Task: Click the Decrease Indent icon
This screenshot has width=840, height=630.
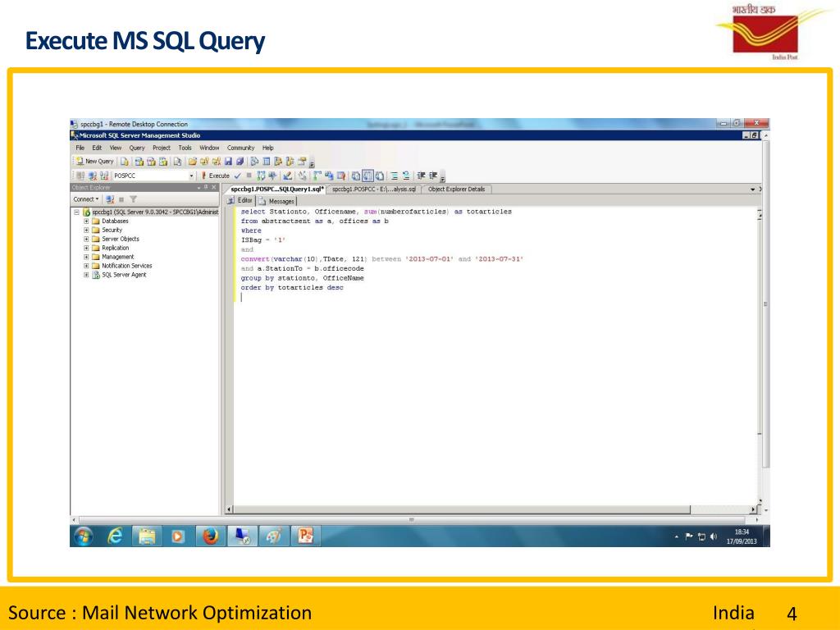Action: point(421,176)
